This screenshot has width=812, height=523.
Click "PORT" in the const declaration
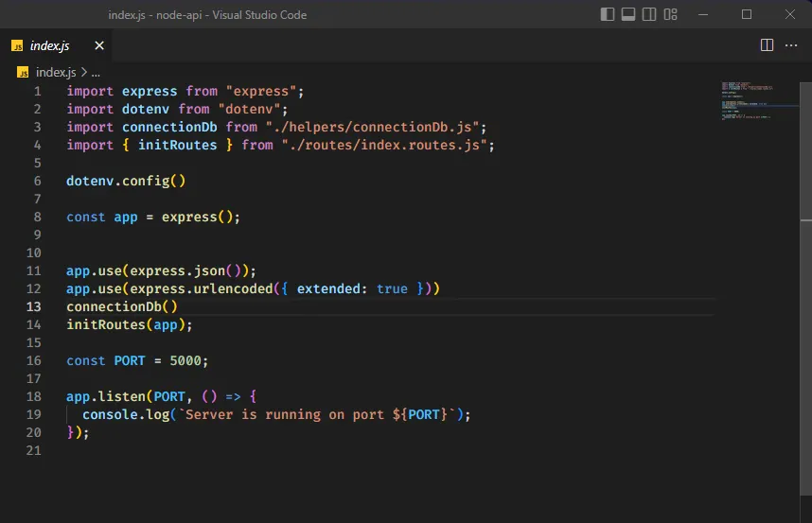[130, 360]
